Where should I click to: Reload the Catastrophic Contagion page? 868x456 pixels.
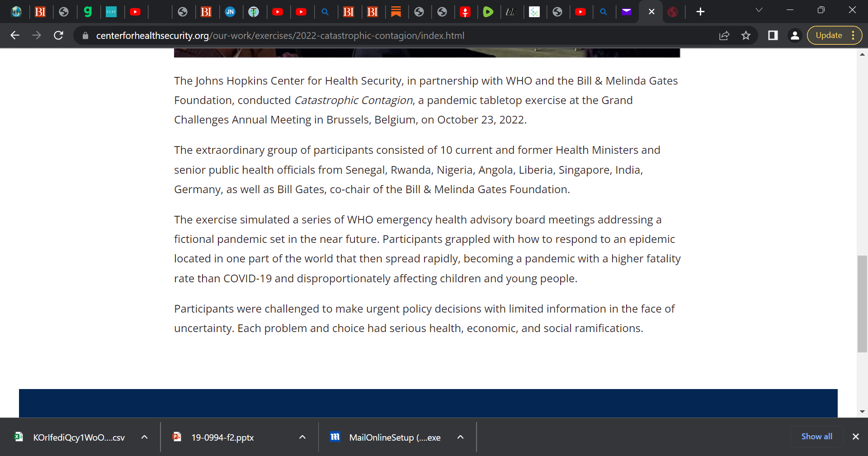point(58,35)
